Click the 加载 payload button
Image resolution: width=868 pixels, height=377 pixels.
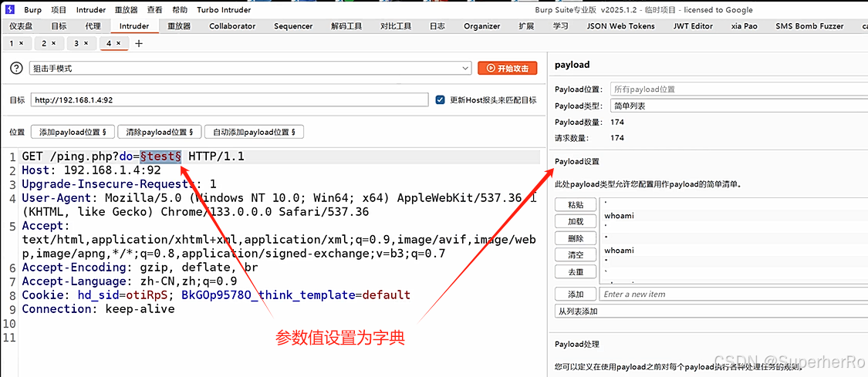pyautogui.click(x=576, y=221)
